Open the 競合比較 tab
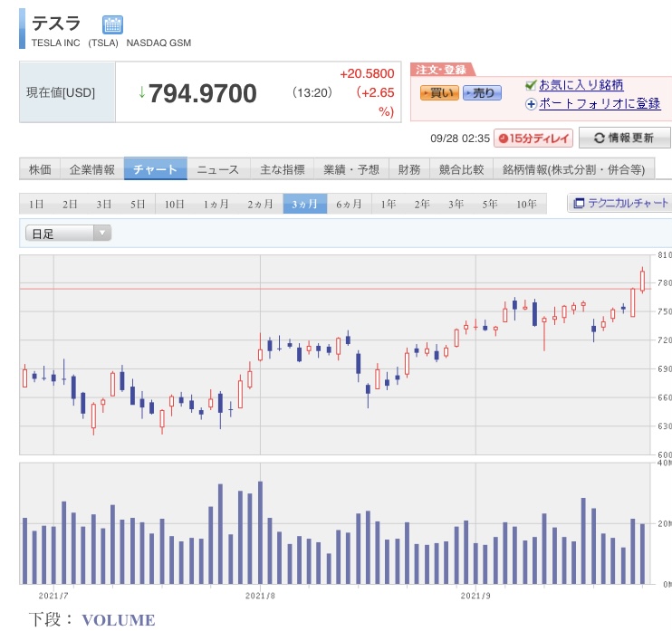 point(461,169)
